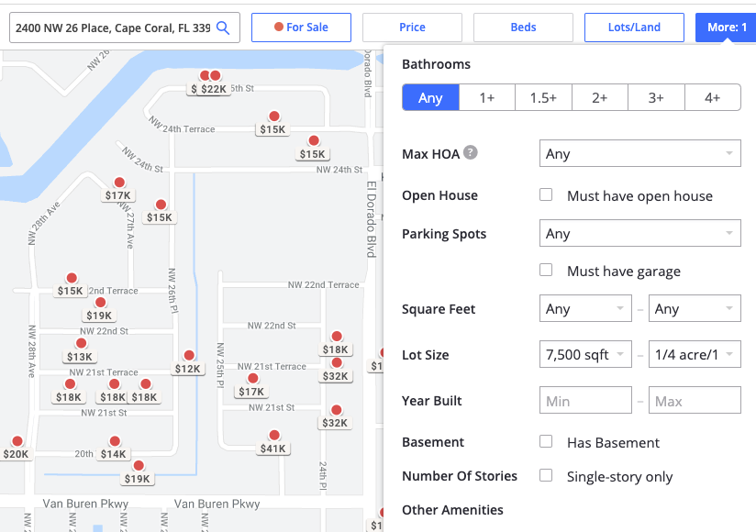This screenshot has height=532, width=756.
Task: Select the $41K map listing marker
Action: tap(273, 448)
